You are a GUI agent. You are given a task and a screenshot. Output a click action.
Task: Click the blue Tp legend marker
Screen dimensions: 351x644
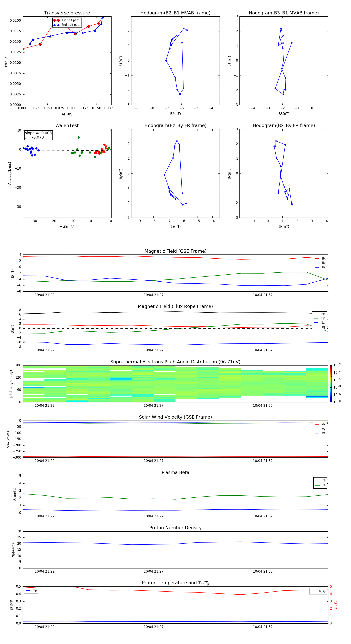[28, 591]
